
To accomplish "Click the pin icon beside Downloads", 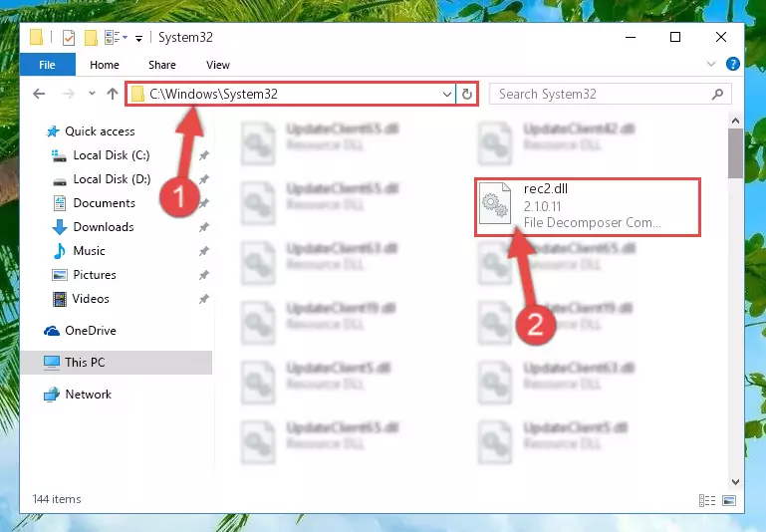I will [204, 227].
